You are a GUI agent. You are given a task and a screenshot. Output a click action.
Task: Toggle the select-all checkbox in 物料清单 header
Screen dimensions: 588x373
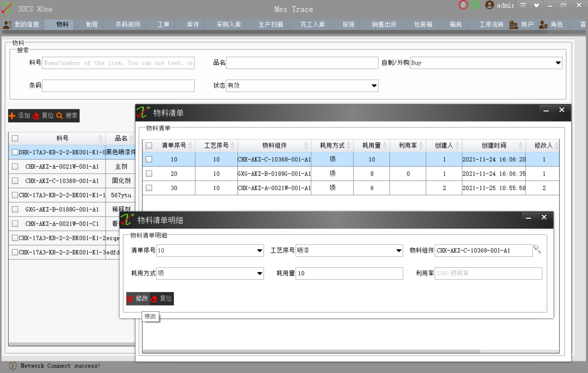click(x=149, y=145)
